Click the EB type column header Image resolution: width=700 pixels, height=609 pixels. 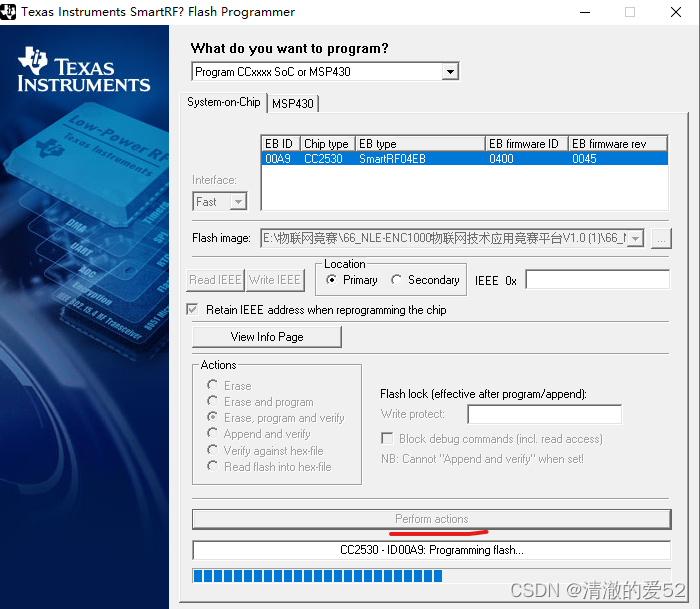click(420, 144)
